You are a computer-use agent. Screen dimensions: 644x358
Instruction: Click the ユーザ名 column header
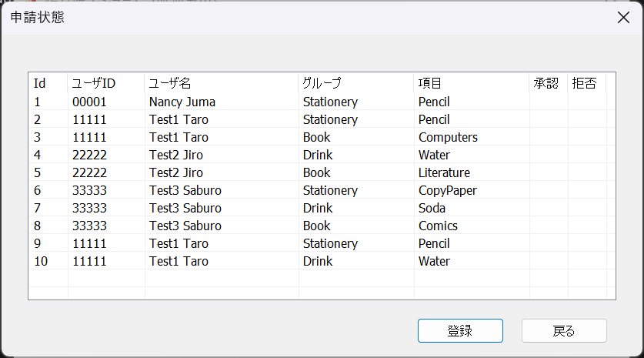(x=221, y=83)
